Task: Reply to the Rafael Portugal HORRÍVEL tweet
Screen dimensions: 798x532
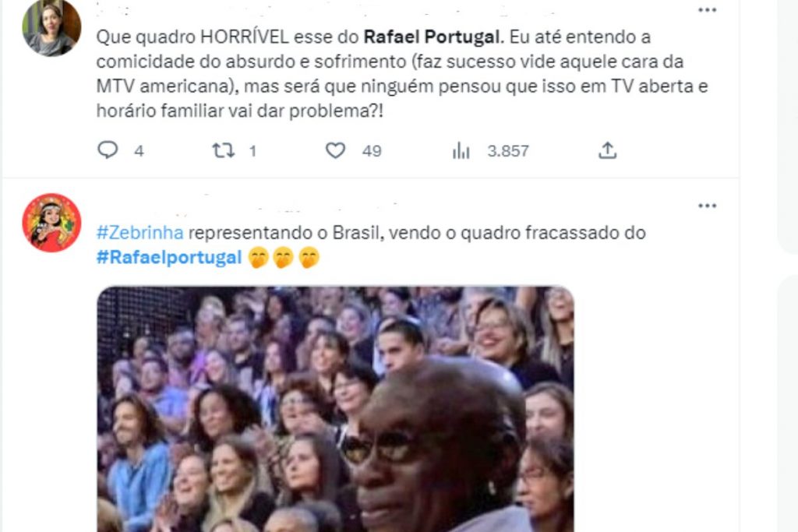Action: click(108, 150)
